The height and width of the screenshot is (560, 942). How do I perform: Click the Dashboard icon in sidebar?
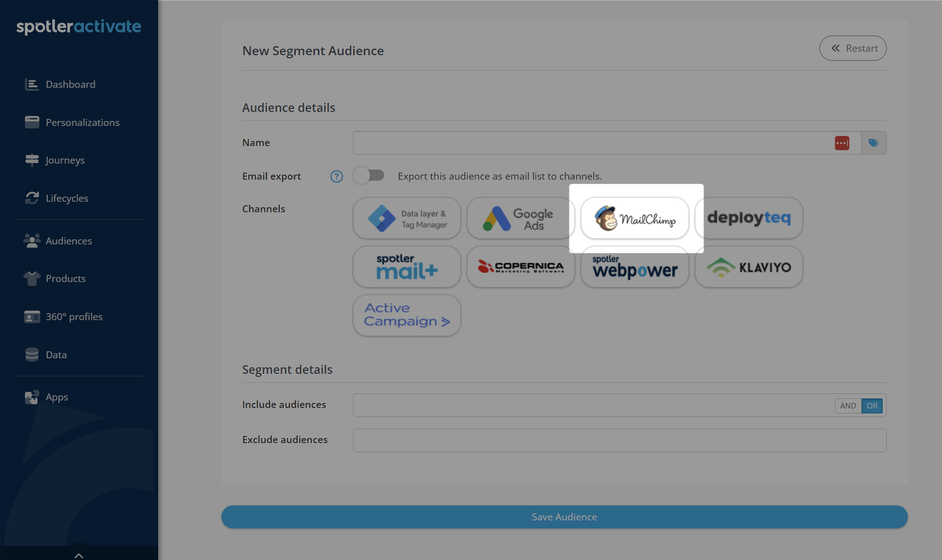point(32,84)
